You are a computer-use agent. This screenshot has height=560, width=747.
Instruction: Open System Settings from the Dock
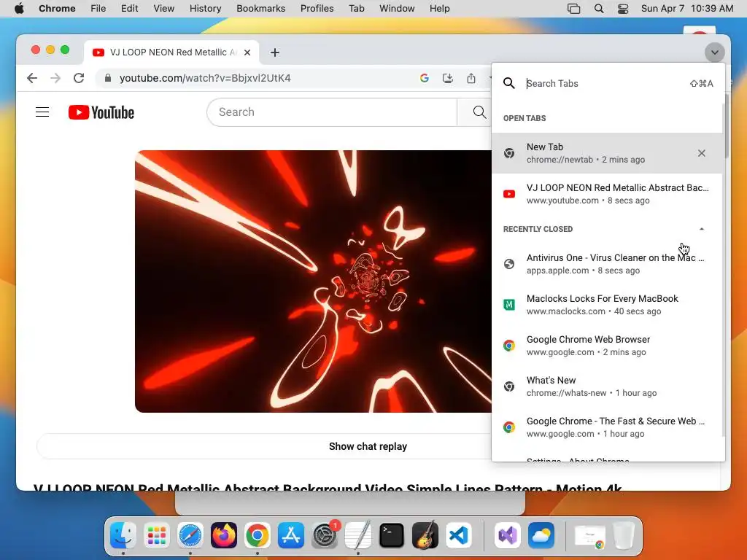(325, 535)
